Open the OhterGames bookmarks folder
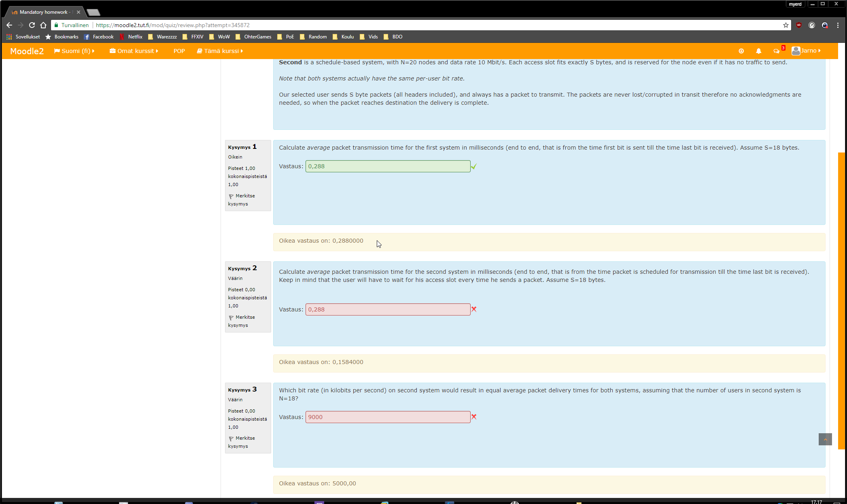The image size is (847, 504). pos(254,37)
